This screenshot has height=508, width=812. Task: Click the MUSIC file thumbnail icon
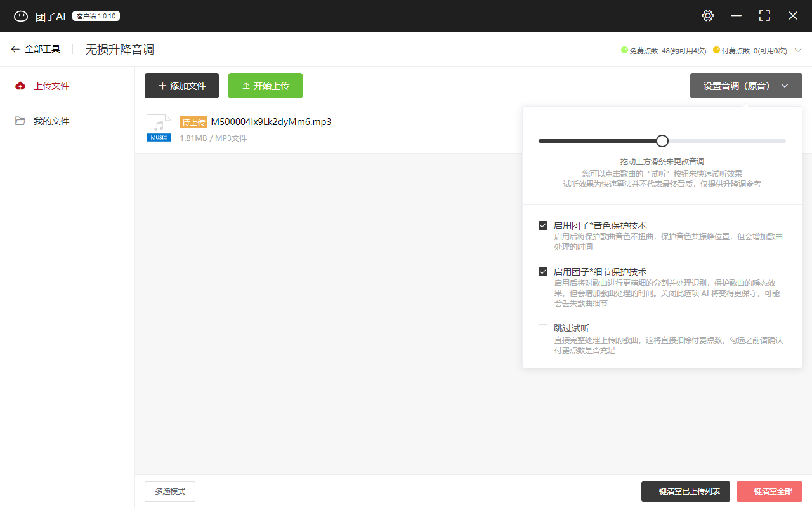[x=159, y=127]
